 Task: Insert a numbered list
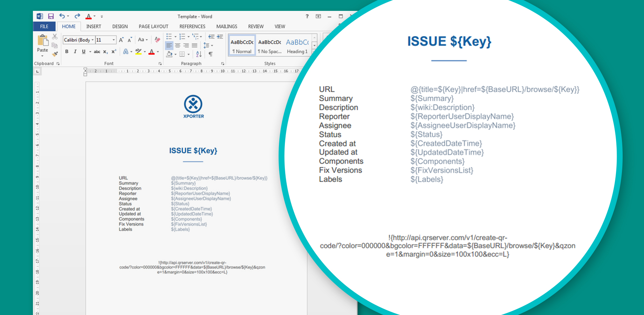(182, 37)
